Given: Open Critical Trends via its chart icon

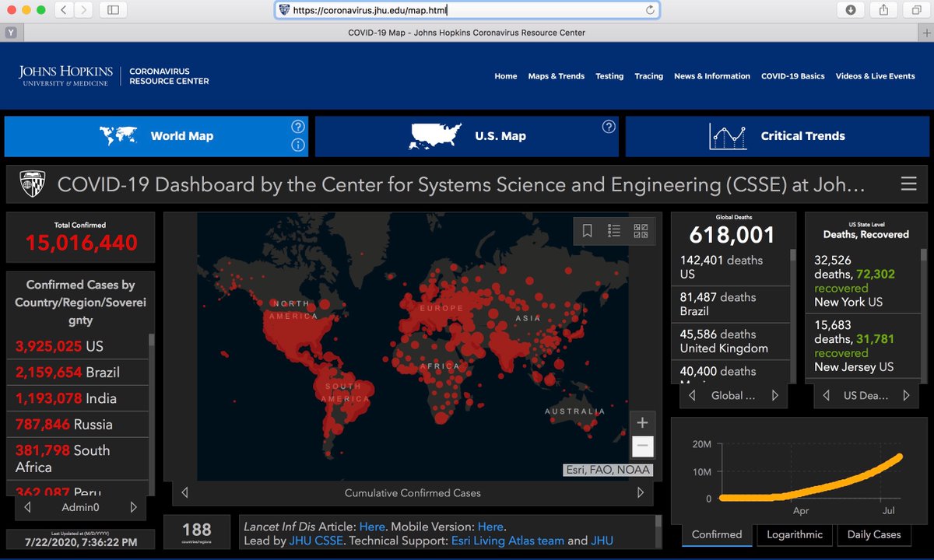Looking at the screenshot, I should pyautogui.click(x=729, y=135).
